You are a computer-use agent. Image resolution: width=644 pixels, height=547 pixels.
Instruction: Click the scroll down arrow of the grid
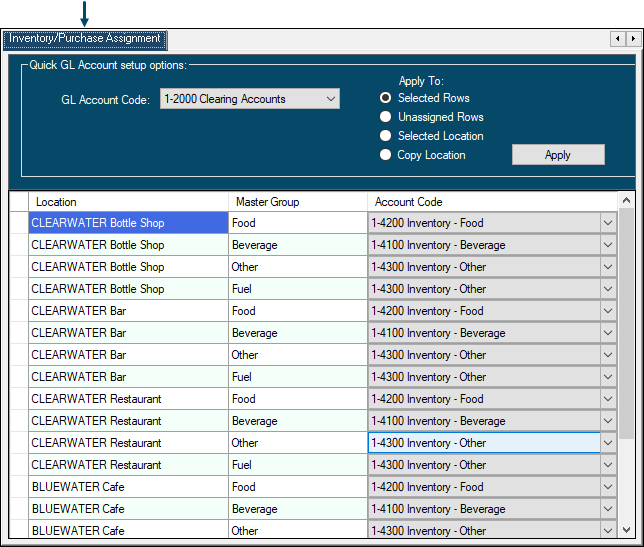[626, 531]
